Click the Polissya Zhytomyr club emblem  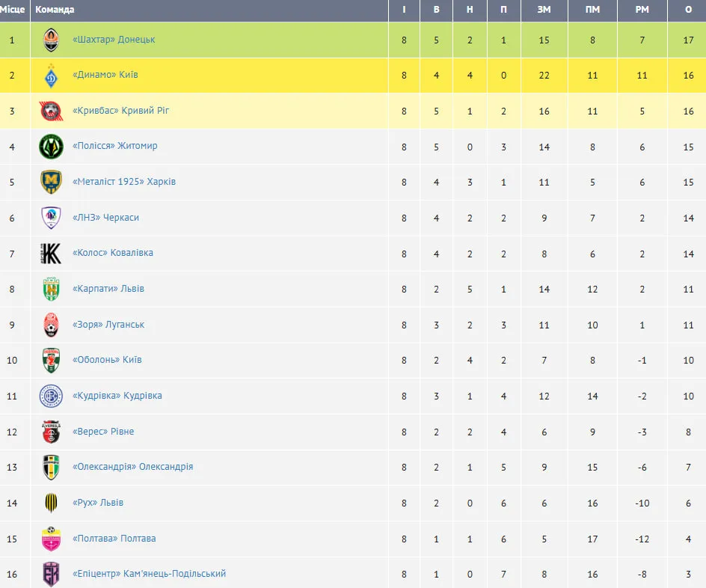click(x=51, y=147)
